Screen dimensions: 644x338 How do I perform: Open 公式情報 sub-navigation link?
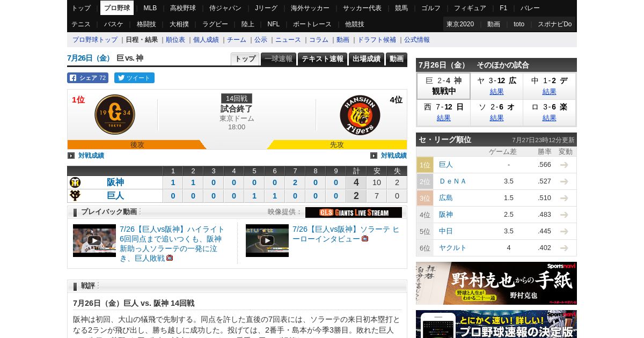pyautogui.click(x=417, y=40)
